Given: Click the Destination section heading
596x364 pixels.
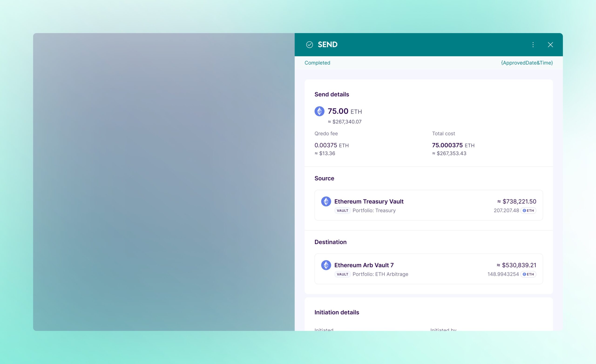Looking at the screenshot, I should 330,242.
